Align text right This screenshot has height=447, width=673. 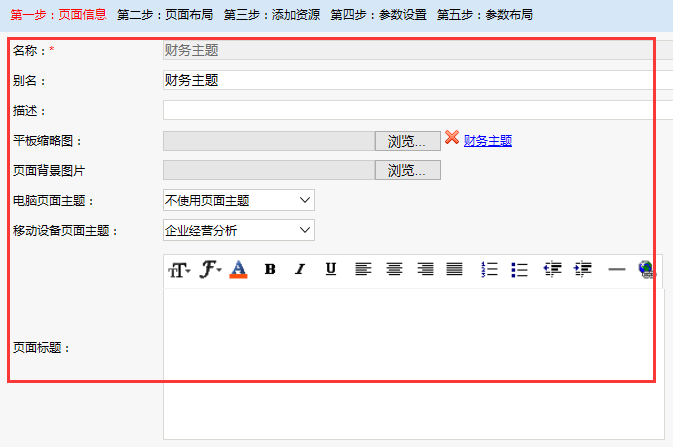pos(425,269)
